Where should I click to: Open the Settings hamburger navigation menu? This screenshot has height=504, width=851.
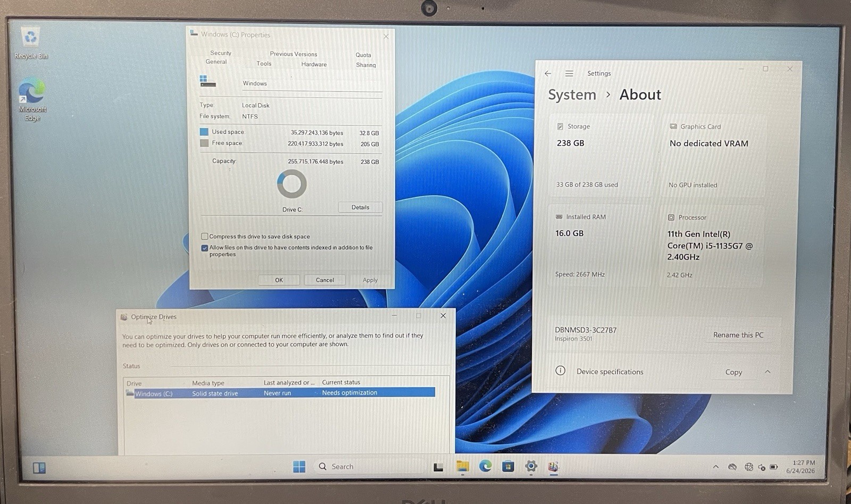569,73
